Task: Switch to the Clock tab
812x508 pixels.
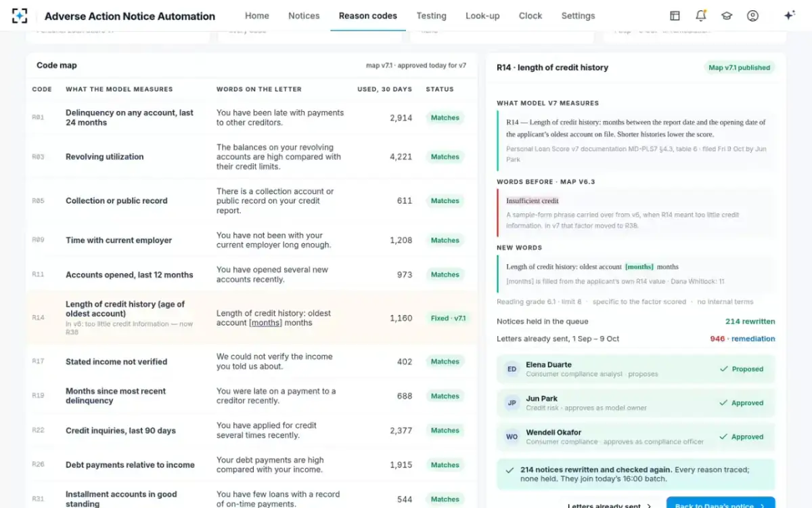Action: (531, 16)
